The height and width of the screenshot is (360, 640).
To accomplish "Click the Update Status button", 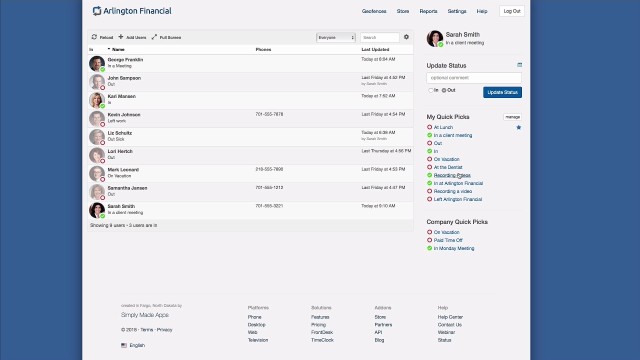I will tap(502, 92).
